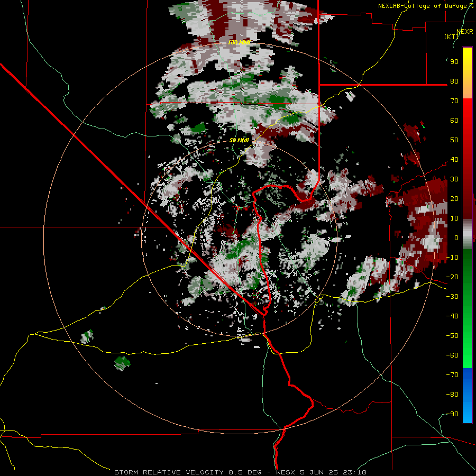476x476 pixels.
Task: Click the 50 value on velocity scale
Action: pos(454,140)
